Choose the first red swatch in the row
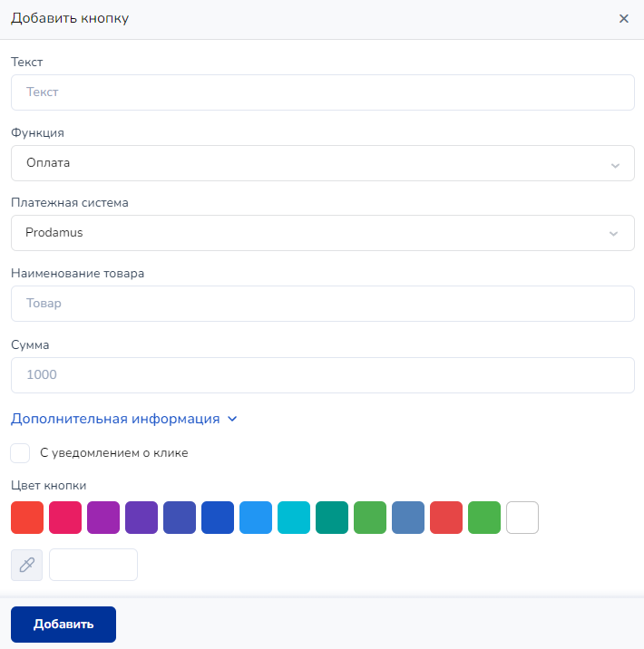This screenshot has height=649, width=644. click(x=27, y=518)
